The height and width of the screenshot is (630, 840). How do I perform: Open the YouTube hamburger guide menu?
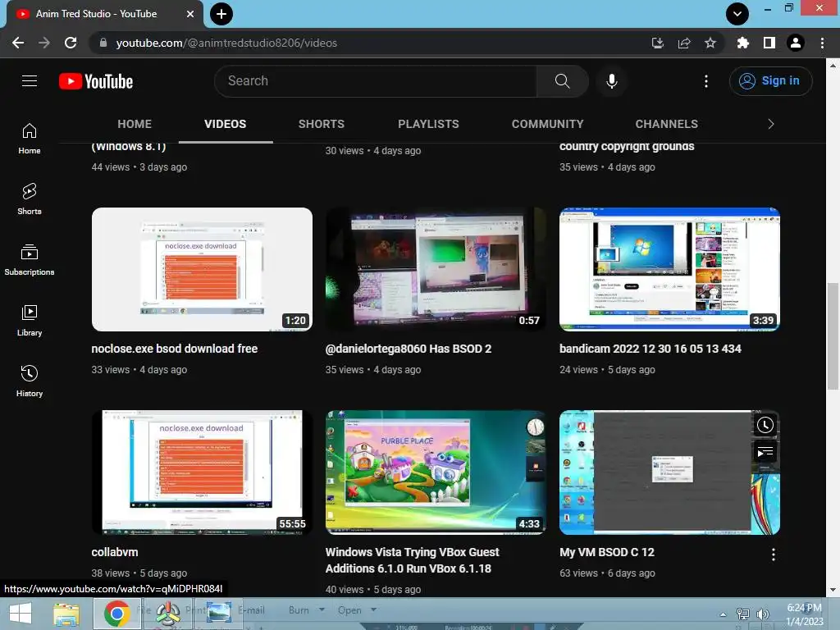(30, 81)
